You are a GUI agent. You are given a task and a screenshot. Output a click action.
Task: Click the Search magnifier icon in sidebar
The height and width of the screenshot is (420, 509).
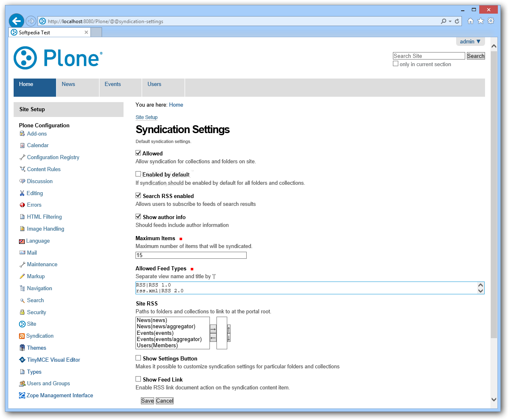pyautogui.click(x=22, y=301)
